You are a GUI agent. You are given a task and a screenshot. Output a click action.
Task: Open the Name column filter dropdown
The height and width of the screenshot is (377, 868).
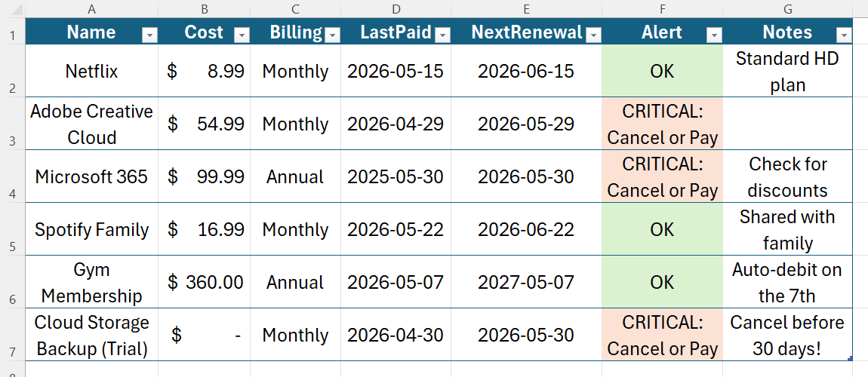(x=150, y=35)
